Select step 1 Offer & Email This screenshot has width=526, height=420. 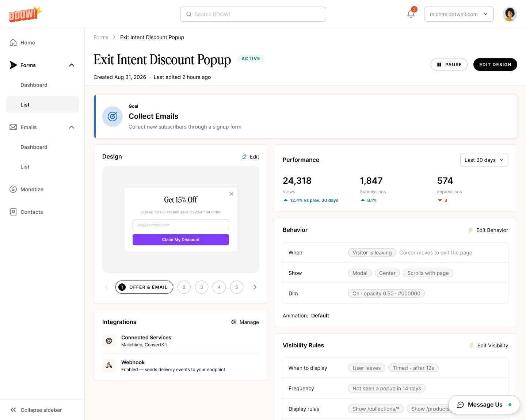click(144, 287)
